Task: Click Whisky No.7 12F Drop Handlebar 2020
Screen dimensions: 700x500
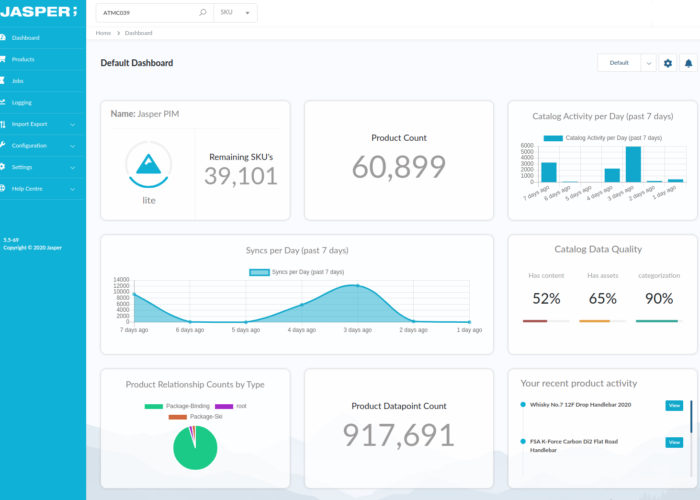Action: tap(580, 405)
